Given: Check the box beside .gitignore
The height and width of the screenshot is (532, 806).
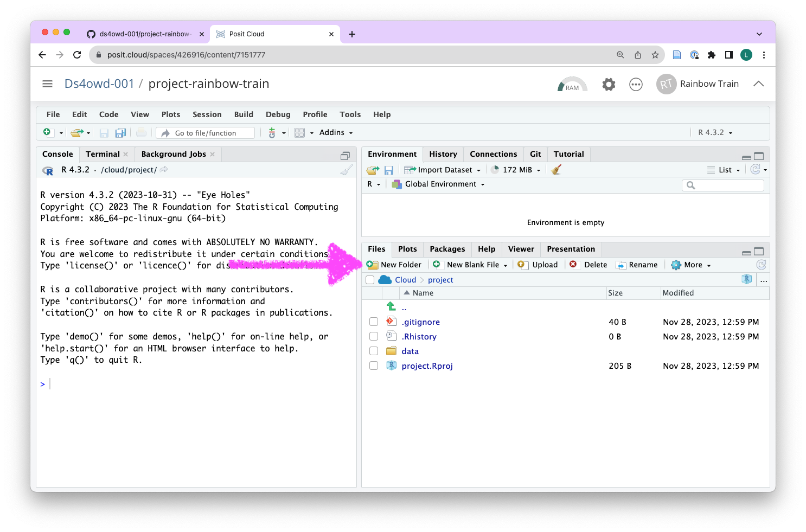Looking at the screenshot, I should [374, 322].
